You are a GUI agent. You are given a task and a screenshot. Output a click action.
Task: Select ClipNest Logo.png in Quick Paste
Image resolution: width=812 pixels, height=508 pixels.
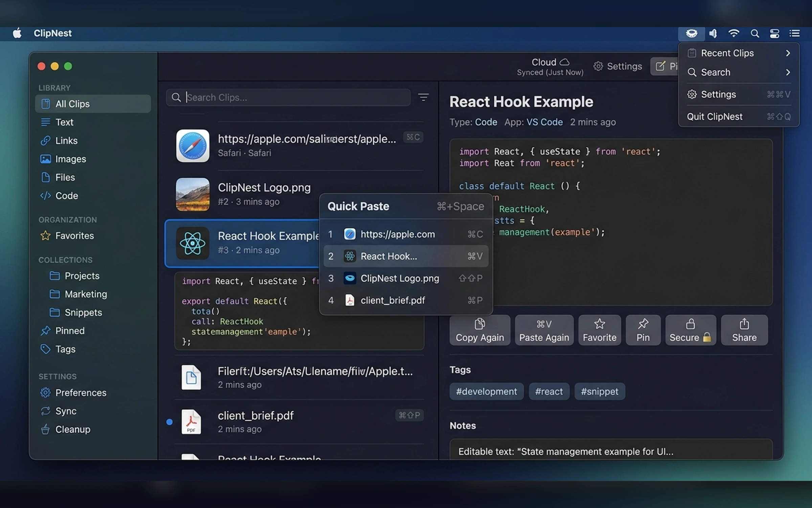pyautogui.click(x=406, y=278)
